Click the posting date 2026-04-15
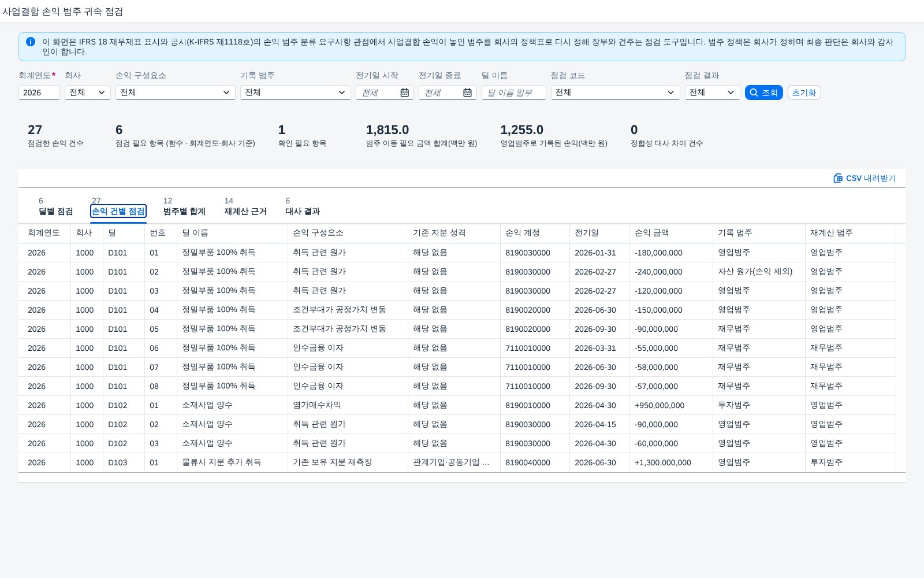924x578 pixels. (x=595, y=424)
